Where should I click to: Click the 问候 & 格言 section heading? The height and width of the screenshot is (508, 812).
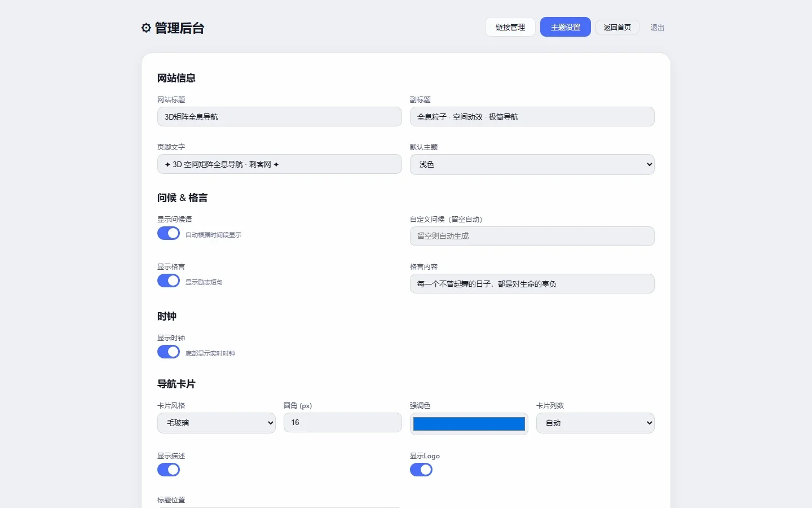183,198
